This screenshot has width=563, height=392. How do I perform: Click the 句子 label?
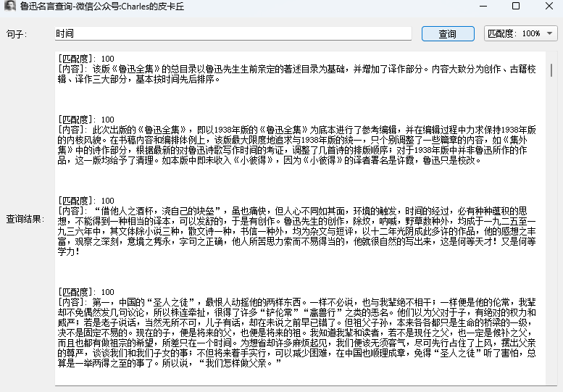click(x=16, y=34)
